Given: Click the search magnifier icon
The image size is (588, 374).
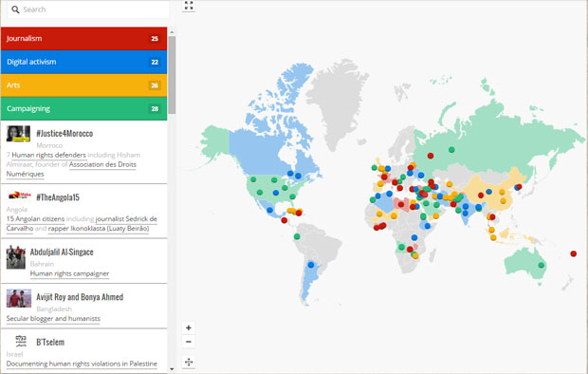Looking at the screenshot, I should point(15,9).
